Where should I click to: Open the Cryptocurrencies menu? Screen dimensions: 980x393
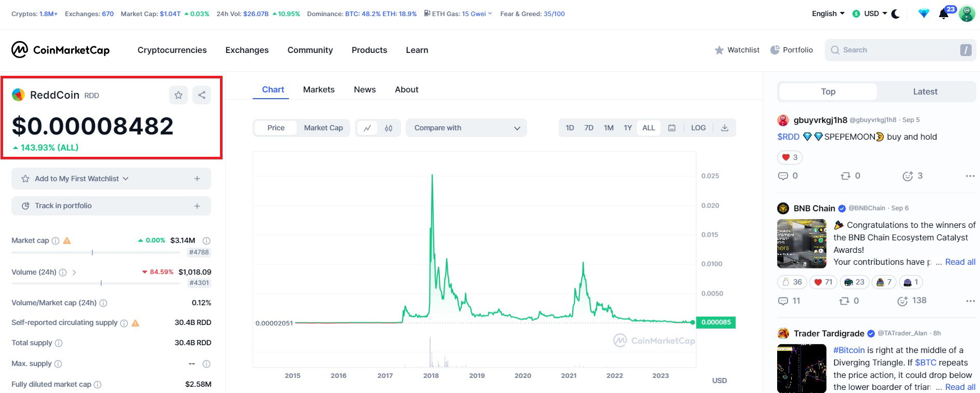click(x=172, y=50)
